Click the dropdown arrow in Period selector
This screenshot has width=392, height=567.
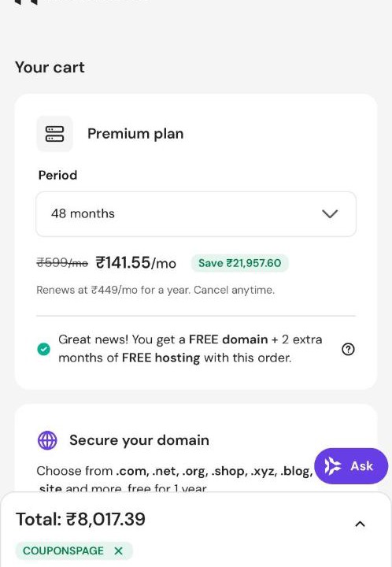point(330,213)
